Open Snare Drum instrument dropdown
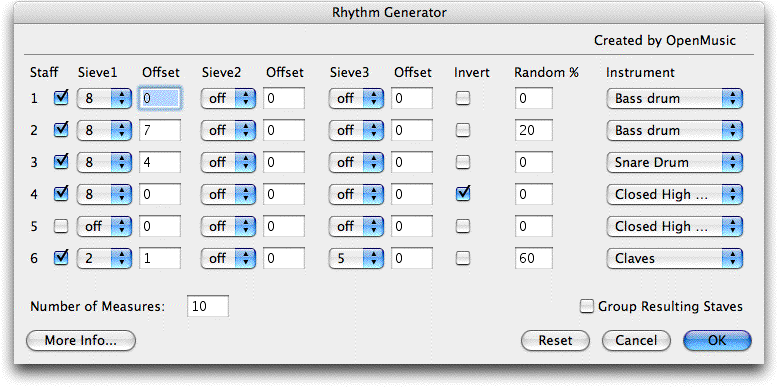This screenshot has width=778, height=387. [x=674, y=163]
